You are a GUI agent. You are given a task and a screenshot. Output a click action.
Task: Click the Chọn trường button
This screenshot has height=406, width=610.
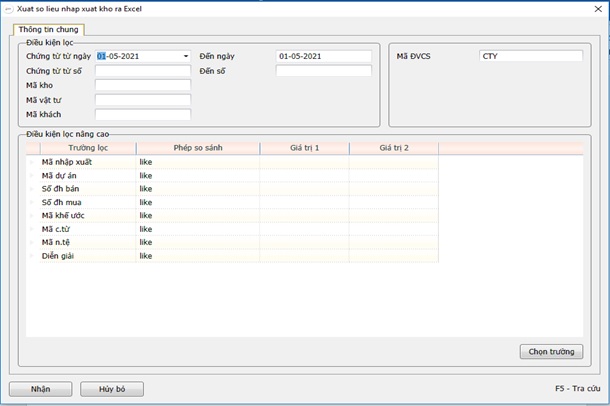click(x=551, y=351)
